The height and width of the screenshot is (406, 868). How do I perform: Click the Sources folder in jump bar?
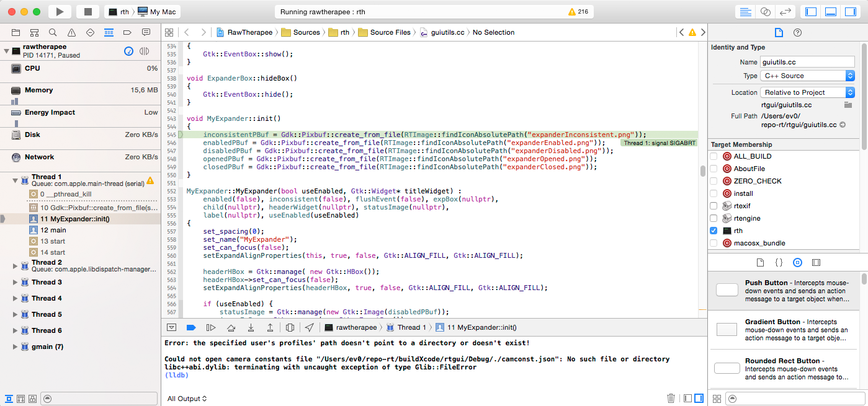click(x=300, y=32)
